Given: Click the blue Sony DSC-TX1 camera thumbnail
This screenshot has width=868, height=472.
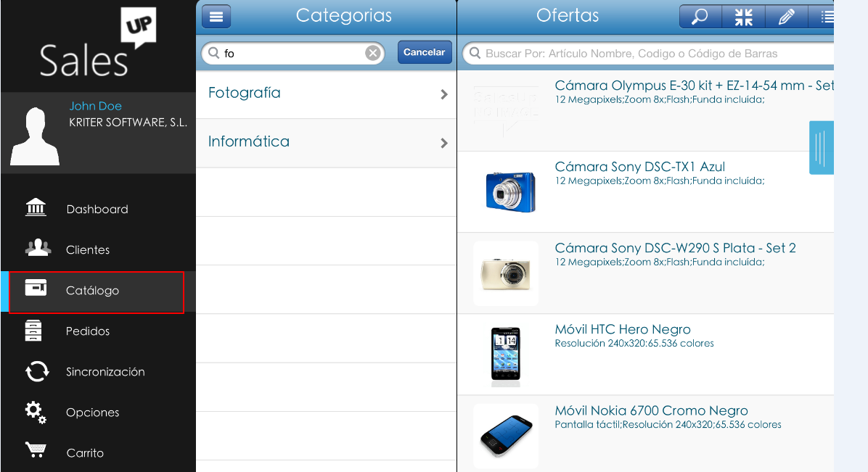Looking at the screenshot, I should click(x=510, y=192).
